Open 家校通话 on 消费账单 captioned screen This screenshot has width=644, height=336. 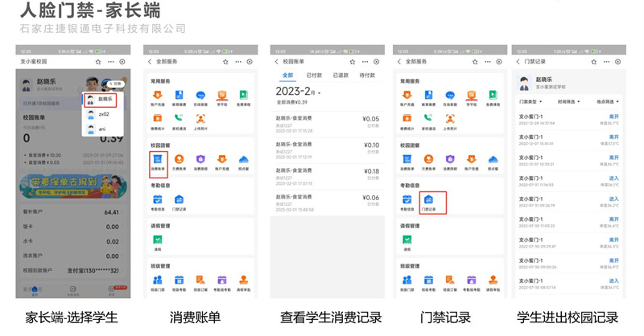point(179,122)
